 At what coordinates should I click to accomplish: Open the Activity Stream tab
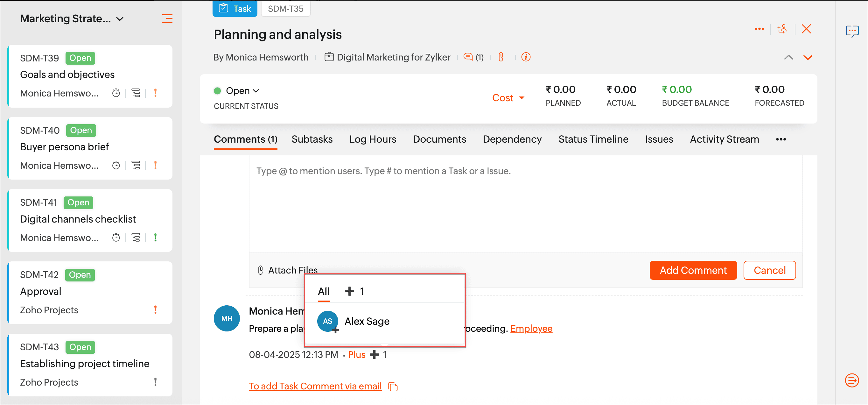pos(724,139)
